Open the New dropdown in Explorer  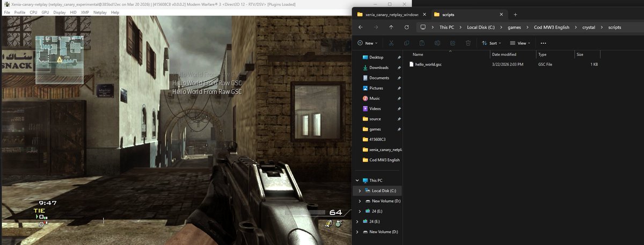[368, 43]
